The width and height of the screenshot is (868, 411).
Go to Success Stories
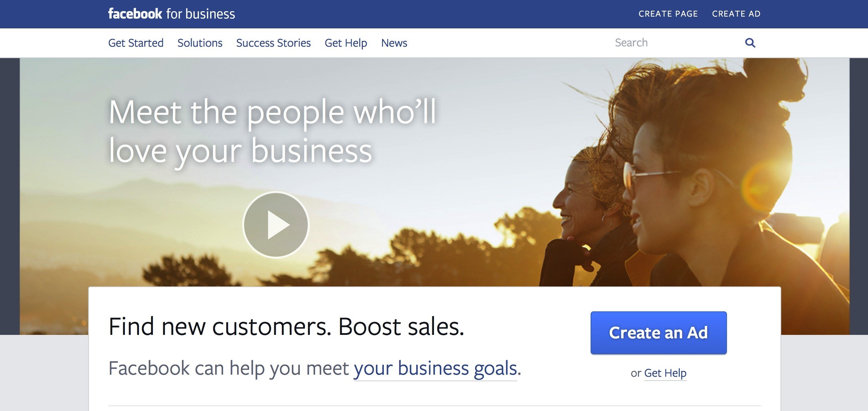click(274, 43)
